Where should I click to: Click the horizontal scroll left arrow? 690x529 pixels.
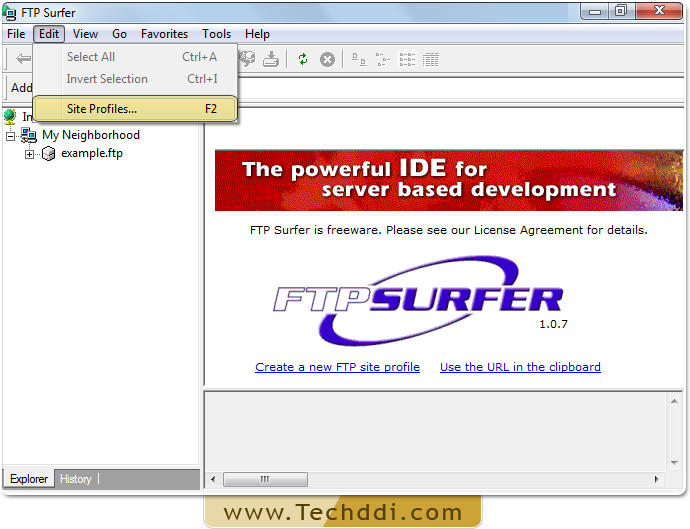point(213,479)
